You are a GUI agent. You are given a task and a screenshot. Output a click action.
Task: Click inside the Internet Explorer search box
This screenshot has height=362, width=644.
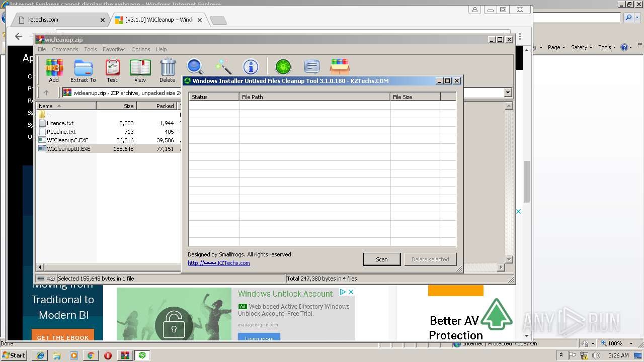tap(577, 18)
